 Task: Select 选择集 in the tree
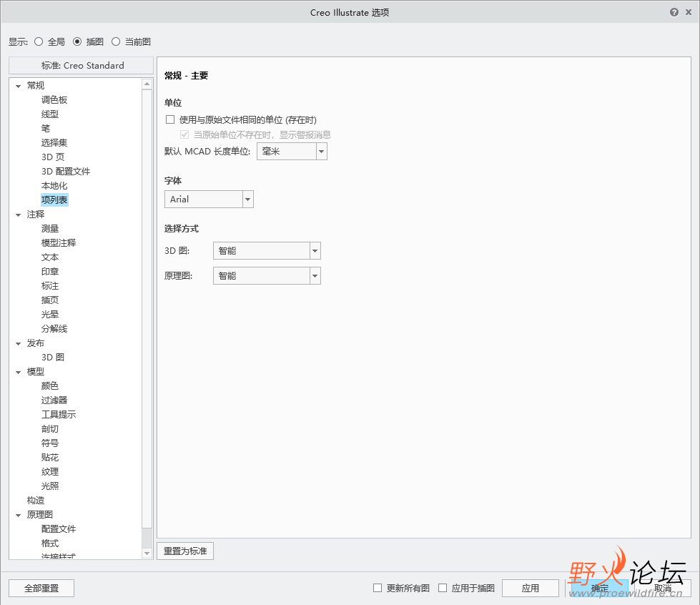(x=54, y=142)
